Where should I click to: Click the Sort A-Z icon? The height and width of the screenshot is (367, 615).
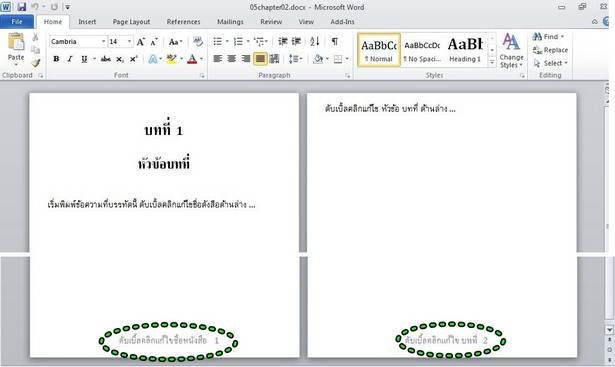click(x=315, y=42)
